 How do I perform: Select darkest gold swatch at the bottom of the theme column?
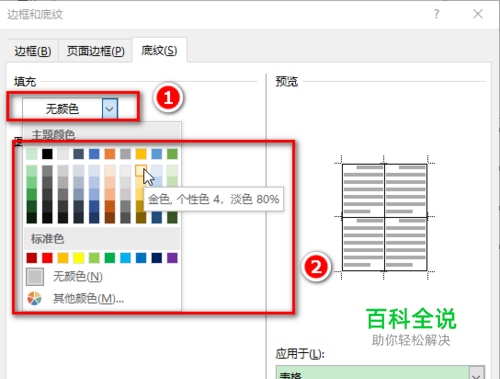141,218
